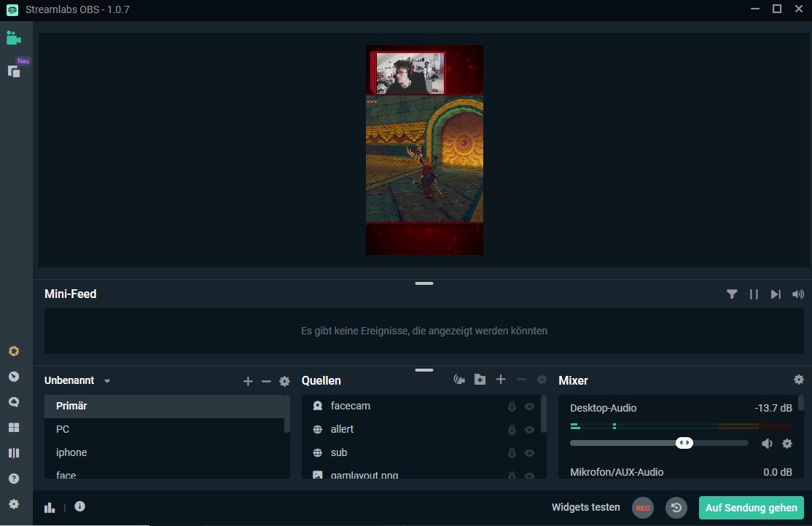Select the iphone scene
This screenshot has width=812, height=526.
[x=164, y=452]
